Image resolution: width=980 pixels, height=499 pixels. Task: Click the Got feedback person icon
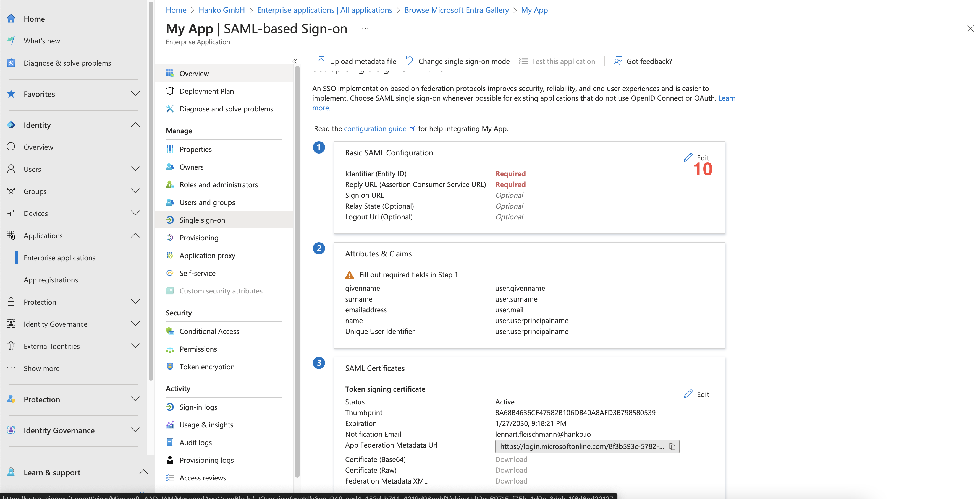pos(617,61)
